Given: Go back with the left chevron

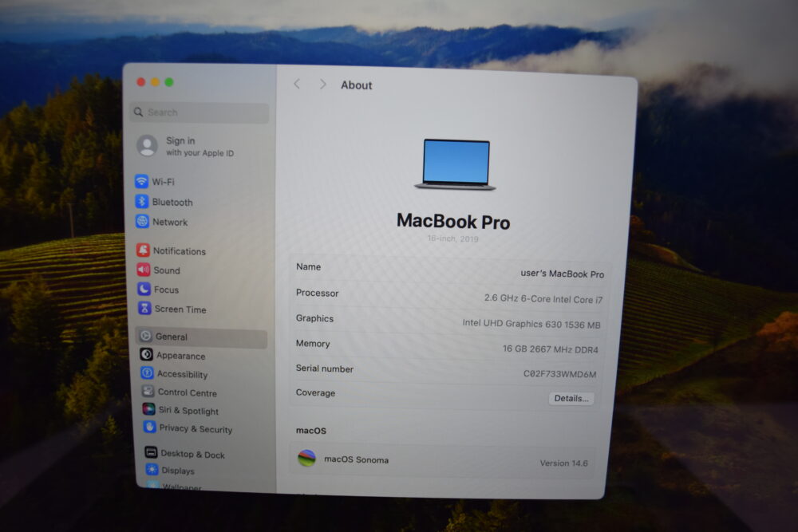Looking at the screenshot, I should pyautogui.click(x=297, y=84).
